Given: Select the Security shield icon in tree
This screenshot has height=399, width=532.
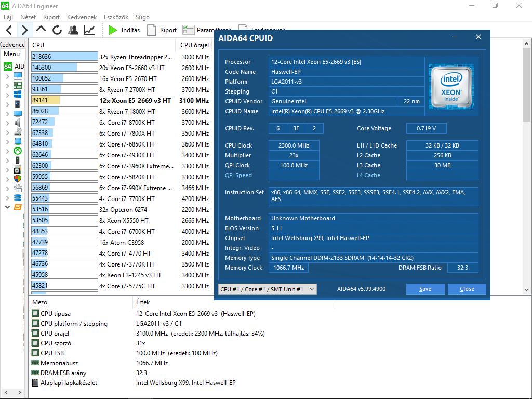Looking at the screenshot, I should 18,179.
